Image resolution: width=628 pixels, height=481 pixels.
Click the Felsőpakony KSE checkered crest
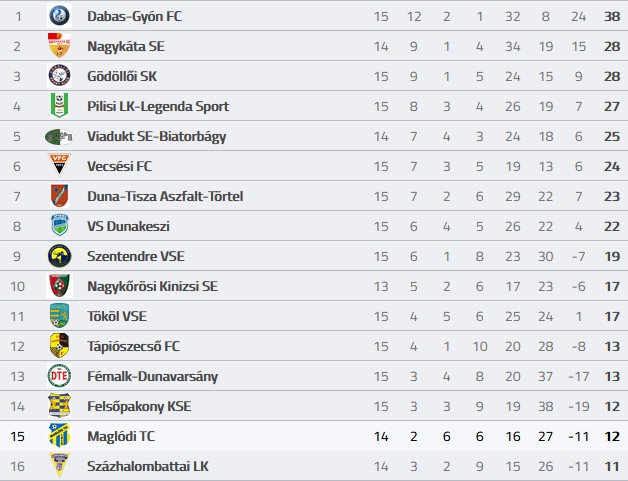point(59,405)
